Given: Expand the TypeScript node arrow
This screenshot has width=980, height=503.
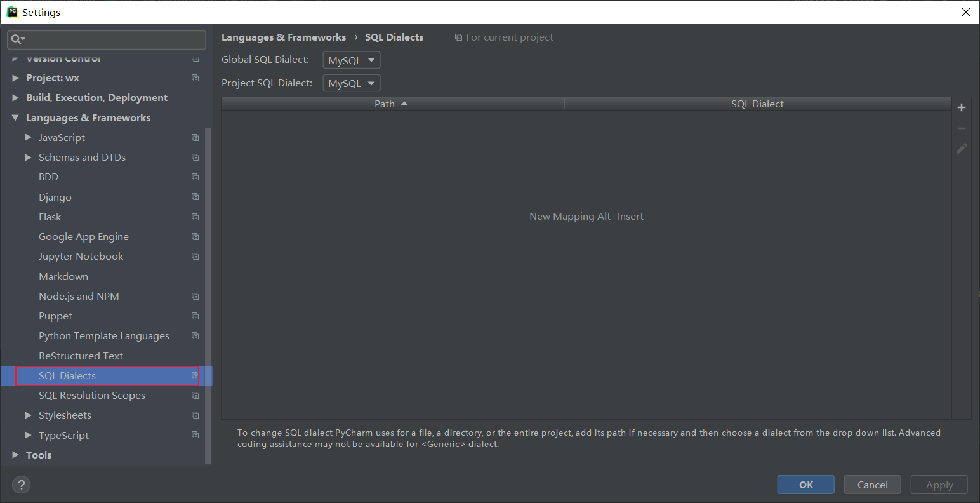Looking at the screenshot, I should tap(28, 436).
